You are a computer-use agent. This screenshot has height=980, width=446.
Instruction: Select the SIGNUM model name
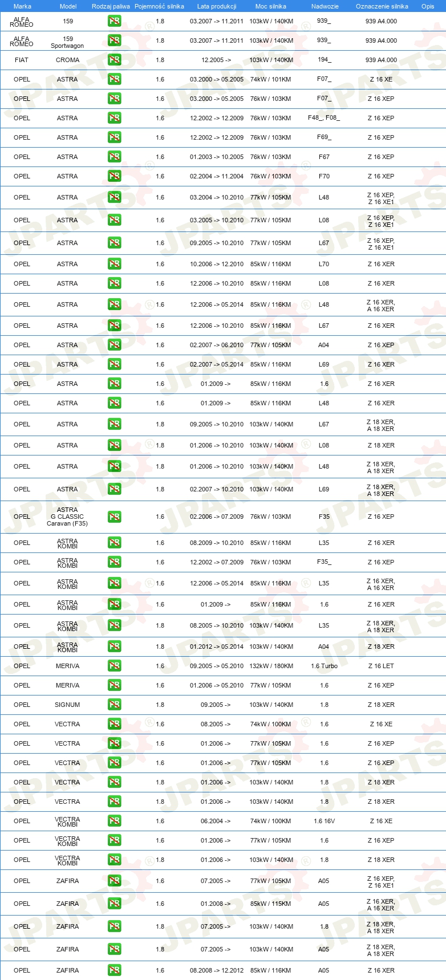click(67, 705)
